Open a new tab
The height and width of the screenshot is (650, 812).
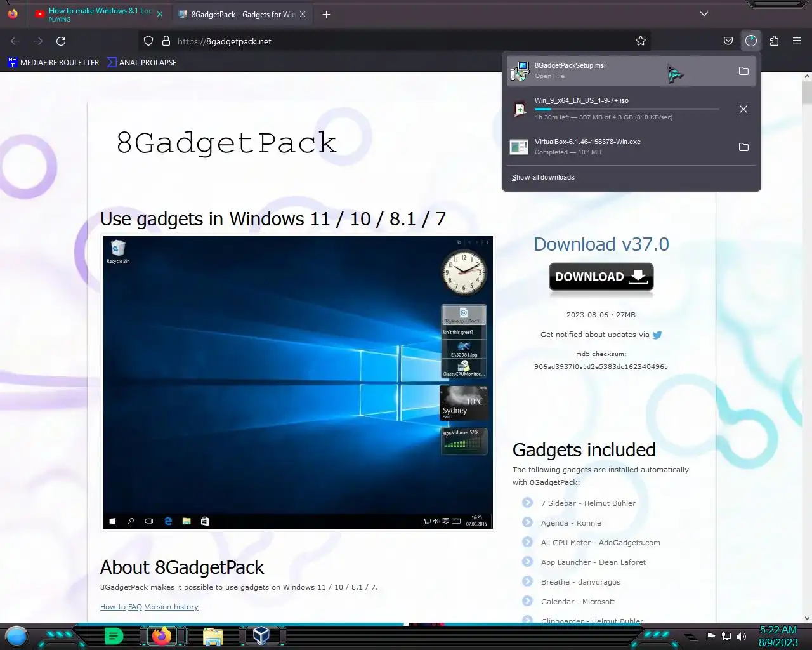326,14
